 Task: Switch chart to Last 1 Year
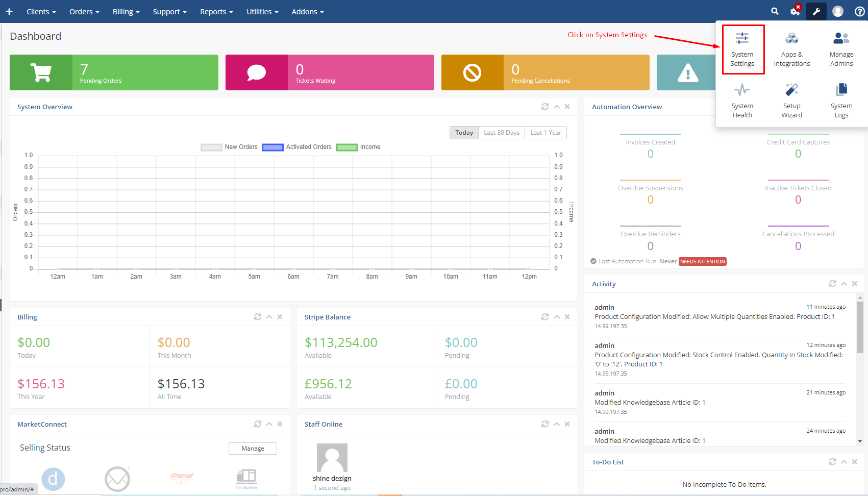[545, 133]
